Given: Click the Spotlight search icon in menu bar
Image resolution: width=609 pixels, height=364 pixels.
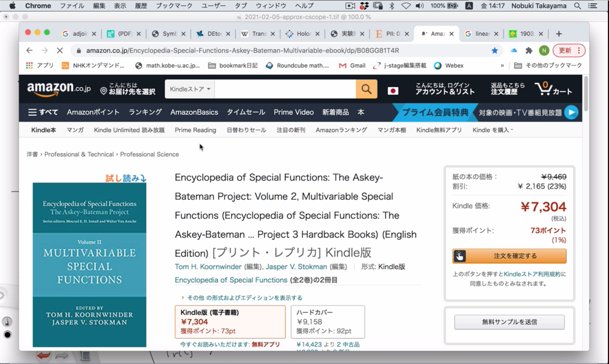Looking at the screenshot, I should (578, 6).
